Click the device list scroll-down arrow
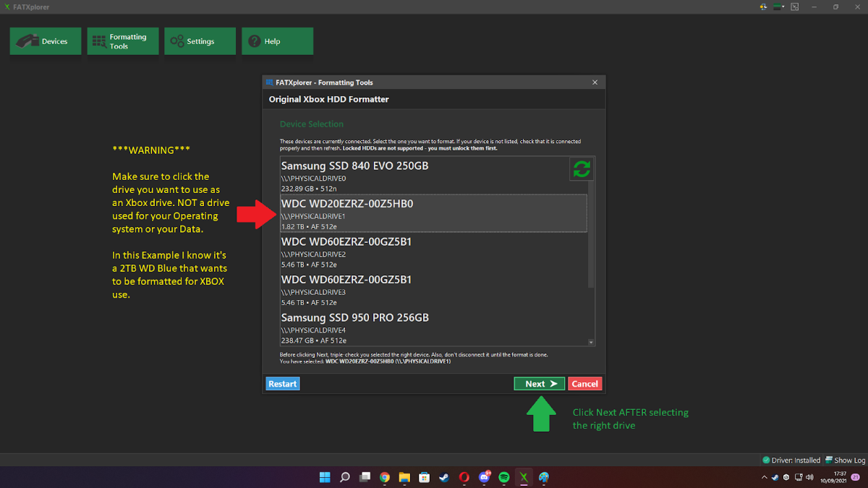Viewport: 868px width, 488px height. pos(591,342)
